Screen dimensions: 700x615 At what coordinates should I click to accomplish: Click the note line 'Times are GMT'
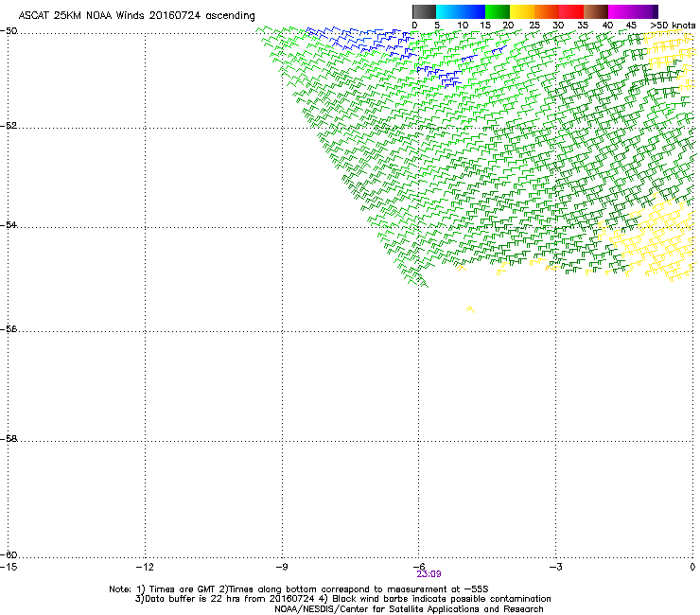[183, 589]
